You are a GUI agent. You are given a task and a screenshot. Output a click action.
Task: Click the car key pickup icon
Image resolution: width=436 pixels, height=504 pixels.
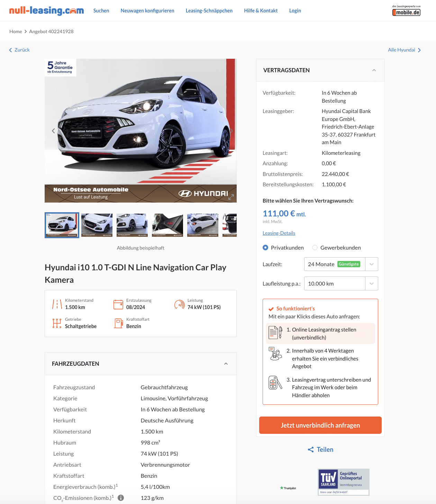(x=275, y=383)
